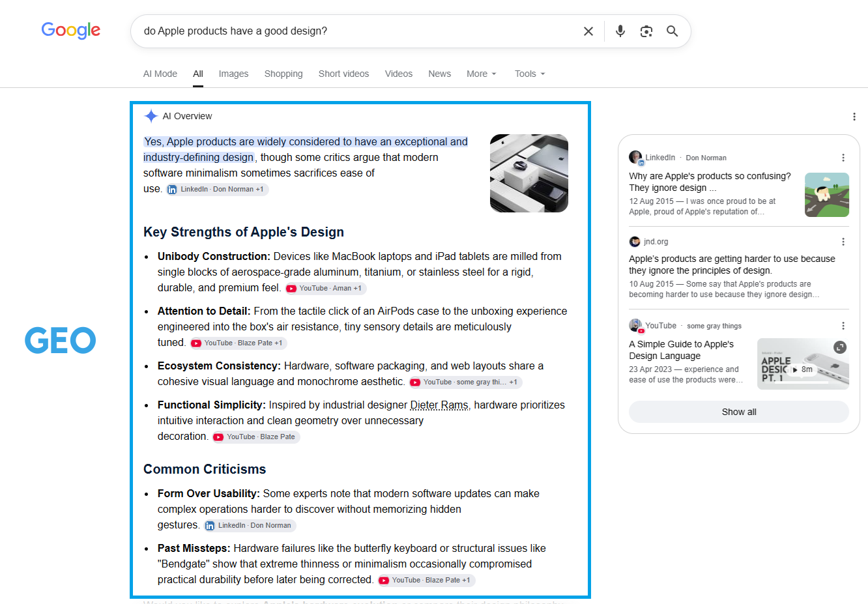Select the All results tab
868x604 pixels.
(x=198, y=74)
